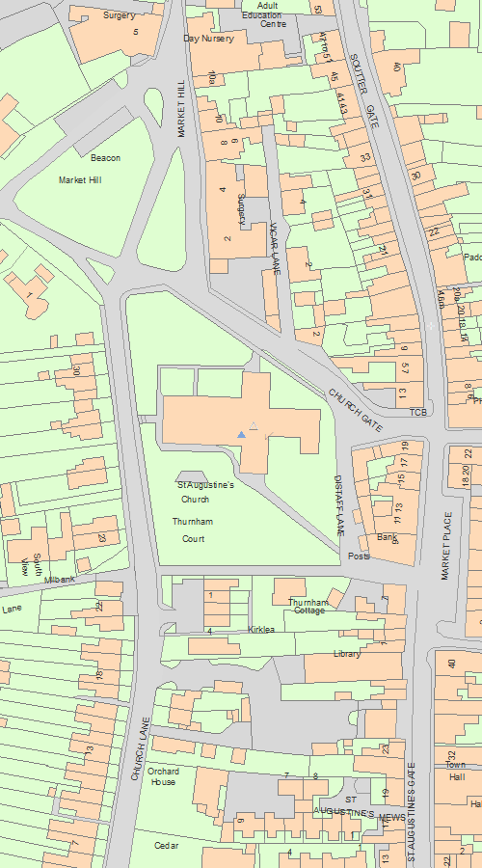Click the grey trapezoid shape above St Augustine's label
Image resolution: width=482 pixels, height=868 pixels.
(x=192, y=476)
